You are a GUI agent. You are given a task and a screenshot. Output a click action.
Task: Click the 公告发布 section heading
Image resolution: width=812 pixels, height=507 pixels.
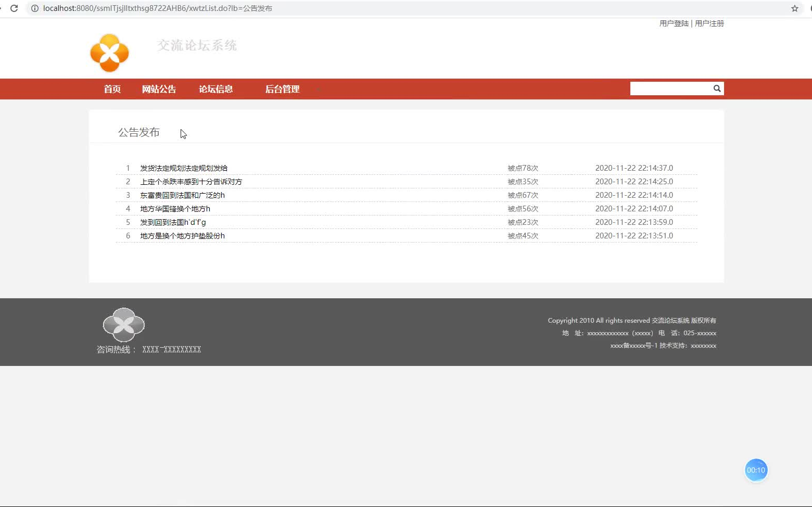[139, 132]
